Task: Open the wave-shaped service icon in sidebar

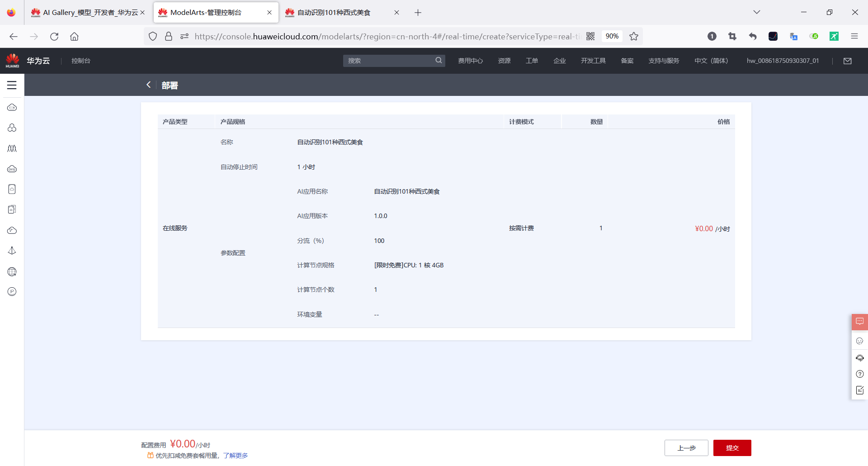Action: (x=12, y=148)
